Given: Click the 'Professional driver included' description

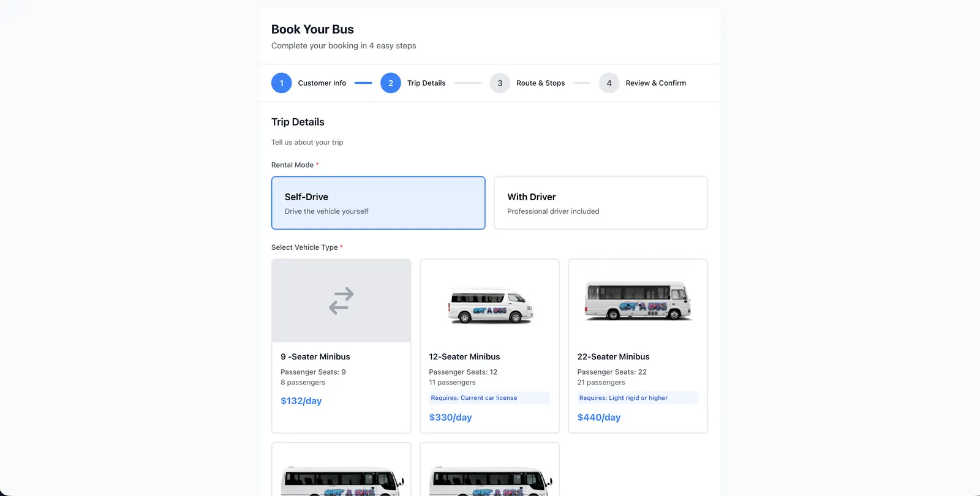Looking at the screenshot, I should tap(553, 211).
